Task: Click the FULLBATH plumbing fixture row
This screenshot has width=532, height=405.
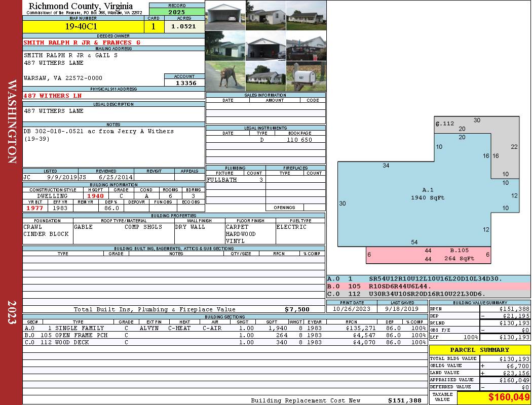Action: pos(236,180)
